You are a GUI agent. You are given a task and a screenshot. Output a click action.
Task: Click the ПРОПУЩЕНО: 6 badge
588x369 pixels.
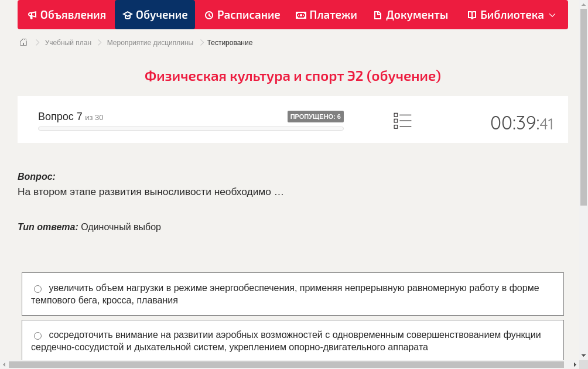tap(316, 116)
